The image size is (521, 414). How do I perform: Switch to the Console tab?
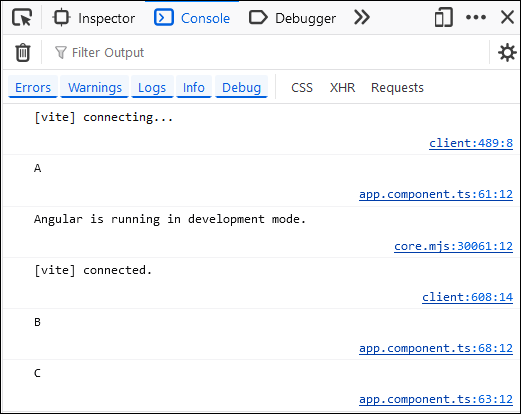192,18
